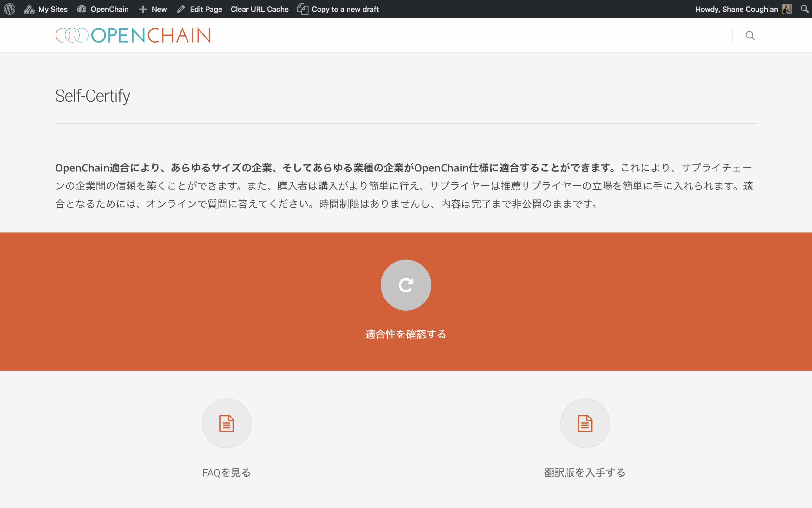
Task: Open the OpenChain dashboard menu
Action: click(x=103, y=9)
